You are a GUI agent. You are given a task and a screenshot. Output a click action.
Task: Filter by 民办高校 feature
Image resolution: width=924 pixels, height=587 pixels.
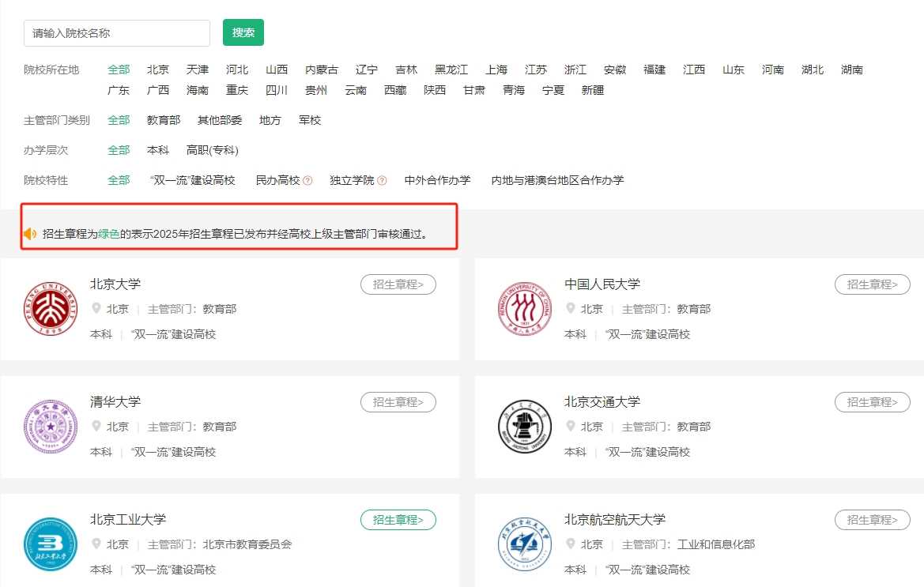point(277,180)
